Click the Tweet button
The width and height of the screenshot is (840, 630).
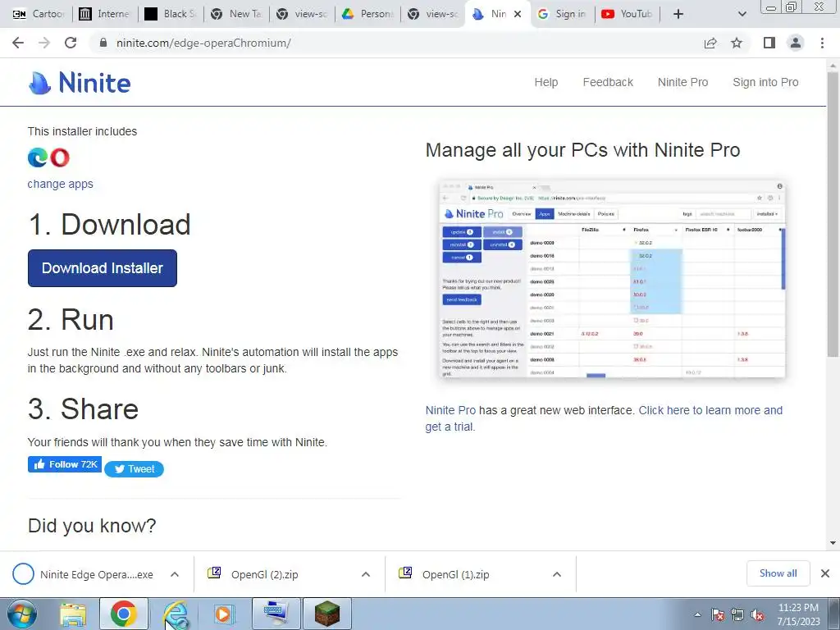click(134, 469)
